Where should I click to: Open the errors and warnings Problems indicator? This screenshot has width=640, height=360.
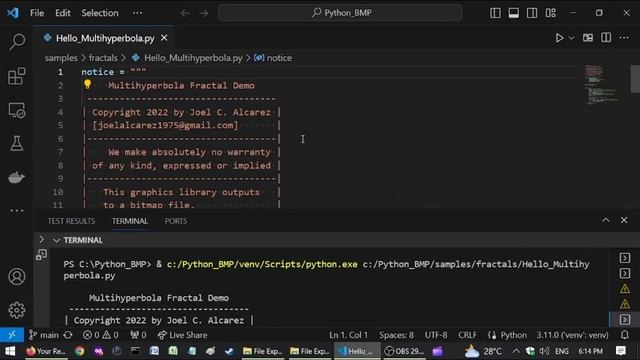click(x=100, y=335)
